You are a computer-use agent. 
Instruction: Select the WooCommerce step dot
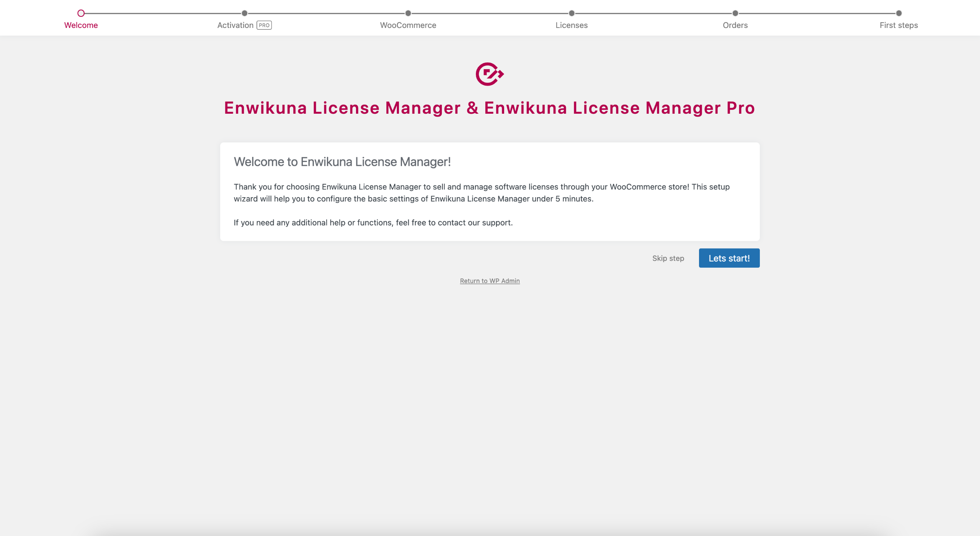408,13
